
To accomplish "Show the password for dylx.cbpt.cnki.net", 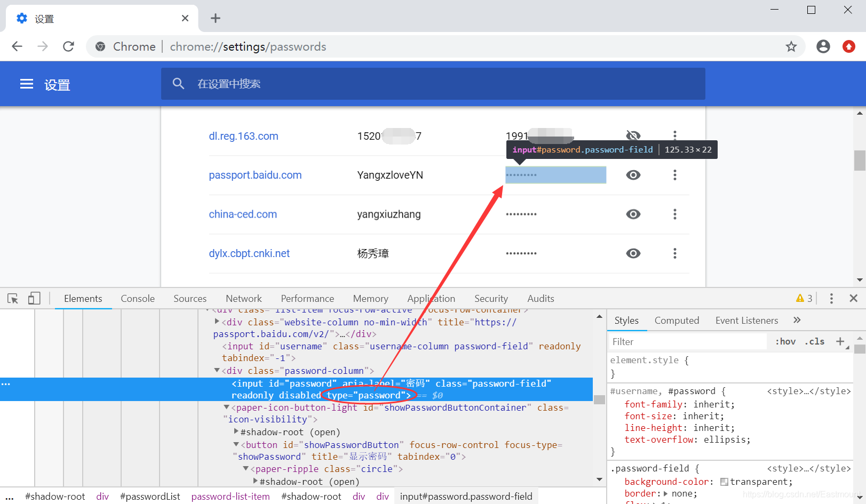I will coord(633,253).
